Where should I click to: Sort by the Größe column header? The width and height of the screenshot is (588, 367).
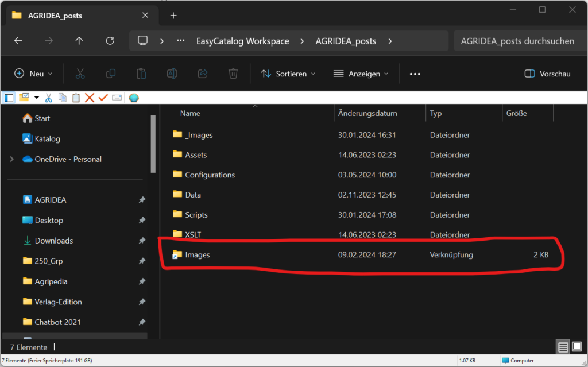click(517, 113)
